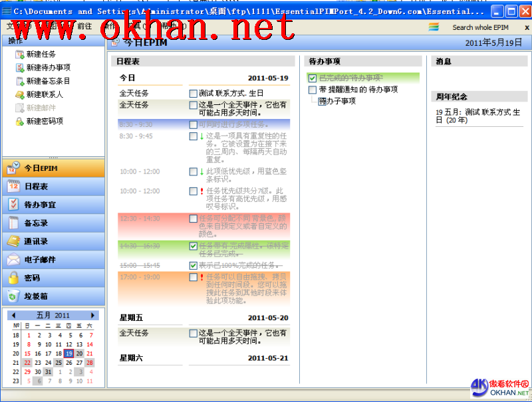Image resolution: width=532 pixels, height=402 pixels.
Task: Uncheck the 已完成的"待办事项" to-do checkbox
Action: (x=313, y=78)
